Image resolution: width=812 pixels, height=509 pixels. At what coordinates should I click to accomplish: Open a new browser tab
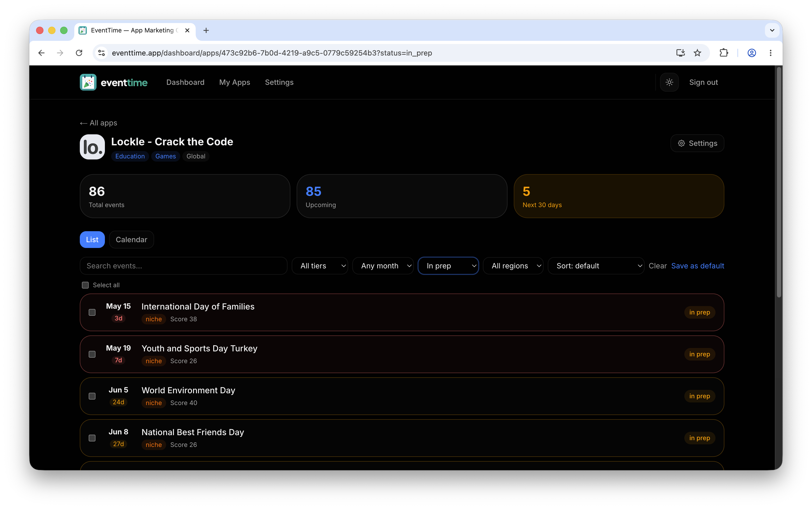(206, 30)
